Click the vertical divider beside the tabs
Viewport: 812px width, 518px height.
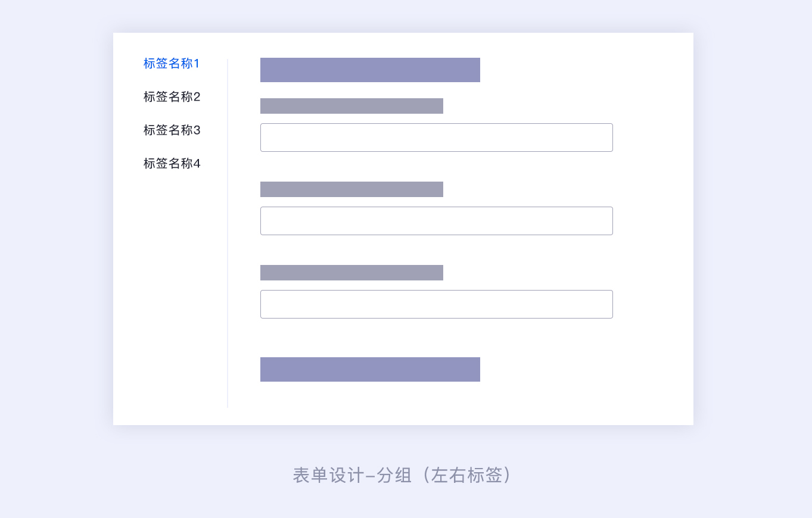228,233
